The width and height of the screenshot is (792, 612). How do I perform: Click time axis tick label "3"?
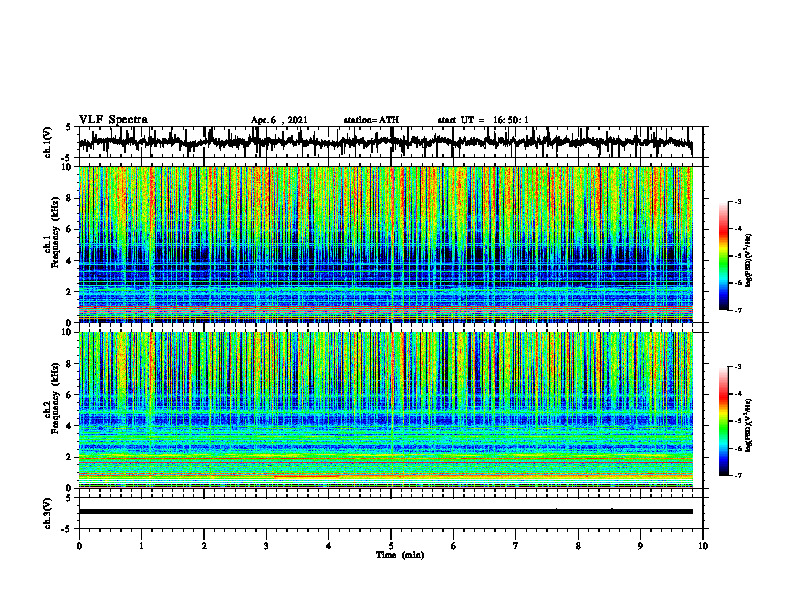[266, 546]
